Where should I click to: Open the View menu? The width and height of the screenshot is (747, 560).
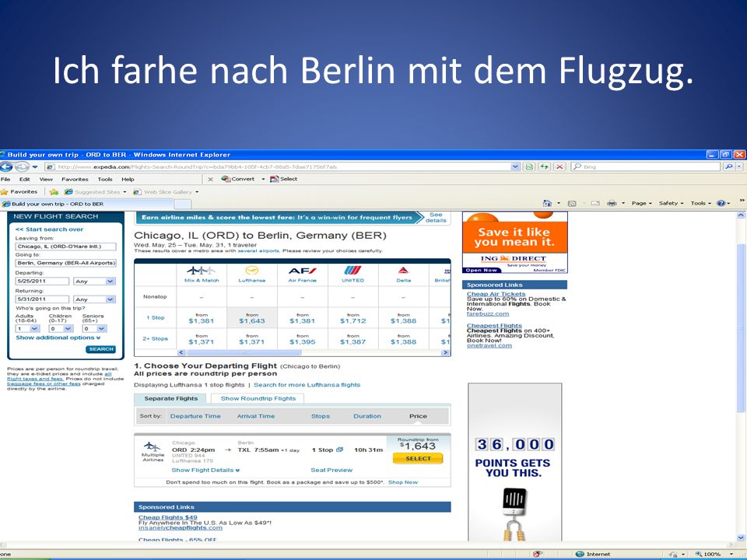point(46,180)
